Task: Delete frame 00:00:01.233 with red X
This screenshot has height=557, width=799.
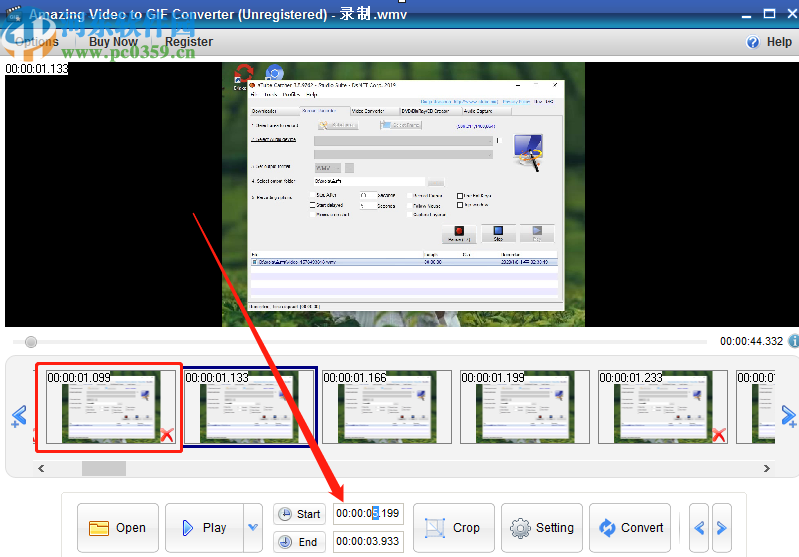Action: click(718, 435)
